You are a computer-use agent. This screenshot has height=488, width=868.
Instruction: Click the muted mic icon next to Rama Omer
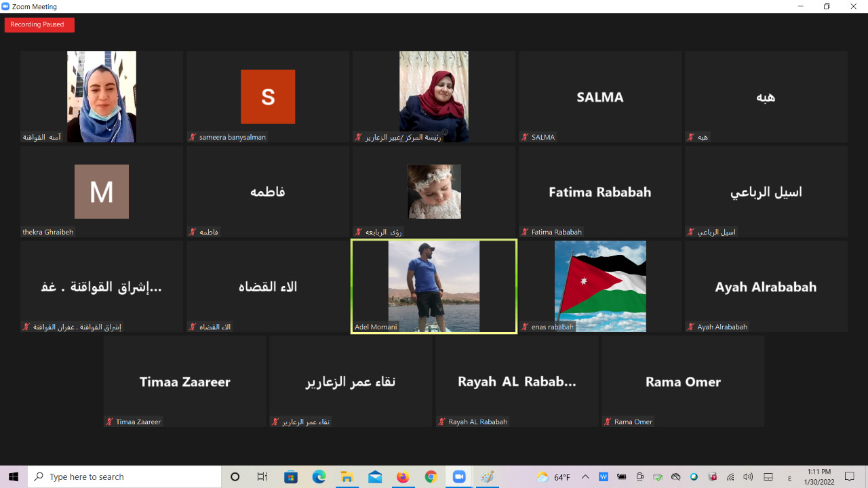(607, 422)
